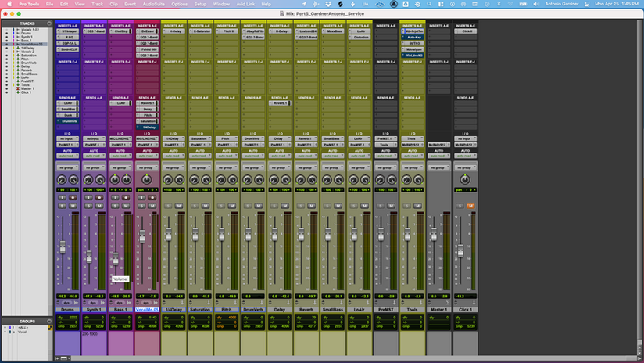Open Drums automation mode 'auto read' selector
Screen dimensions: 644x363
tap(67, 156)
